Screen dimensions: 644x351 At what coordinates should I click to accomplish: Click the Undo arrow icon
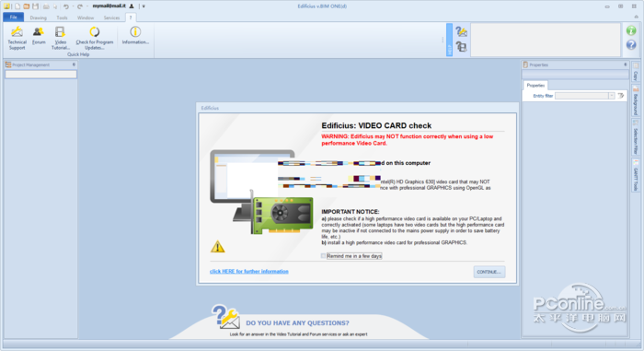pyautogui.click(x=65, y=6)
